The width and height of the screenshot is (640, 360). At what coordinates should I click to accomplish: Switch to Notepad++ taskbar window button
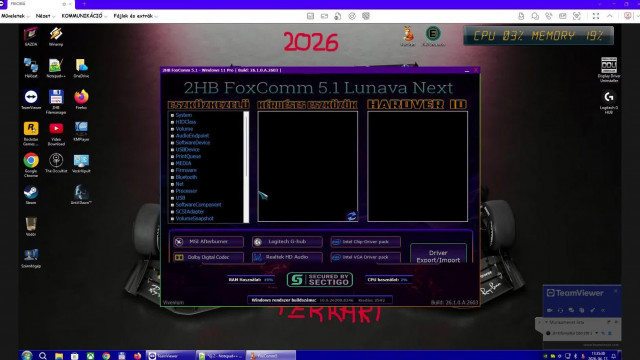pos(220,356)
